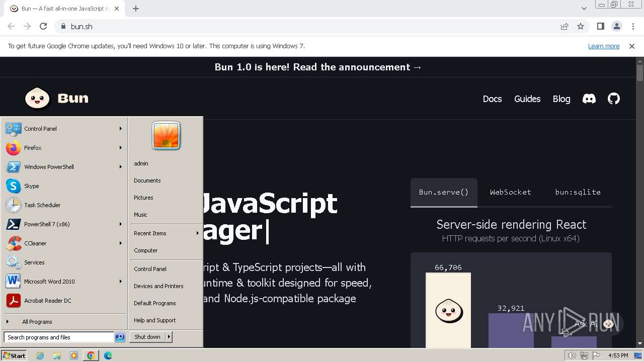The image size is (644, 362).
Task: Open Control Panel from the right-hand links column
Action: (x=166, y=269)
